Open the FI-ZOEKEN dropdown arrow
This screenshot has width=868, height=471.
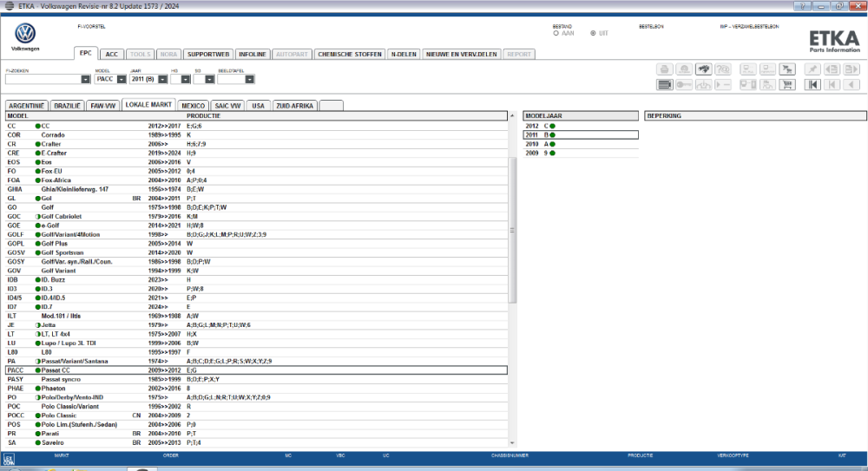point(85,79)
